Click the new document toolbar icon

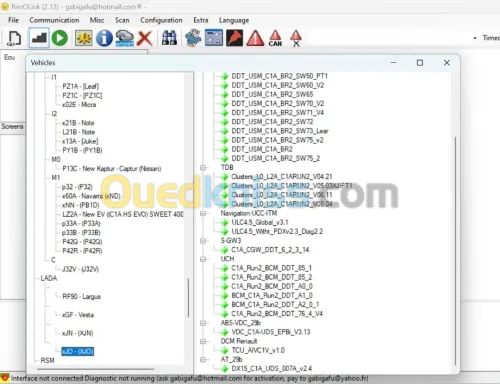tap(14, 38)
